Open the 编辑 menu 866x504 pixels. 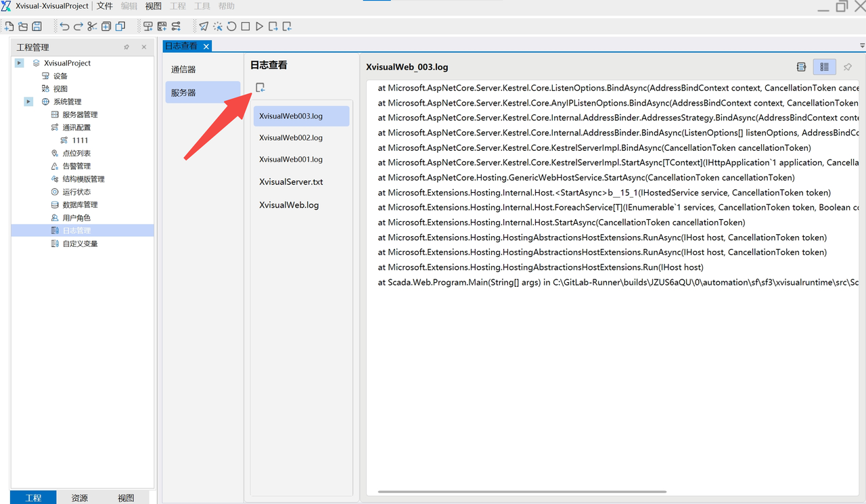pyautogui.click(x=129, y=6)
